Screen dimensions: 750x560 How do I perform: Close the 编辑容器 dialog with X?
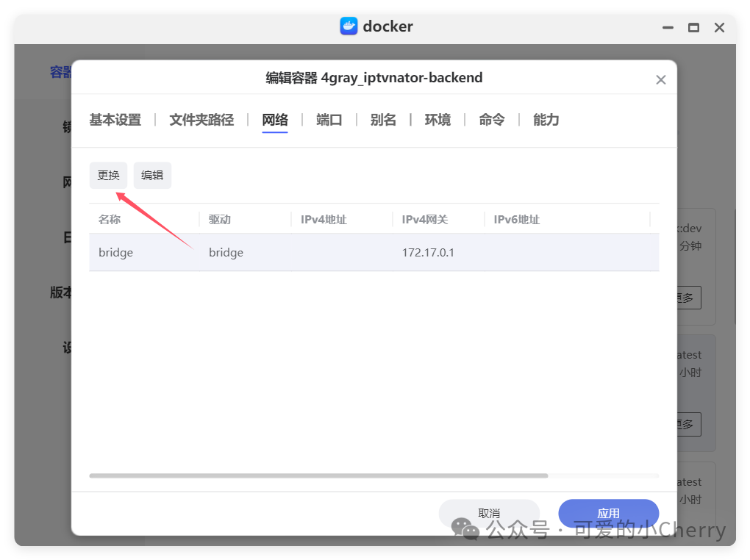660,80
